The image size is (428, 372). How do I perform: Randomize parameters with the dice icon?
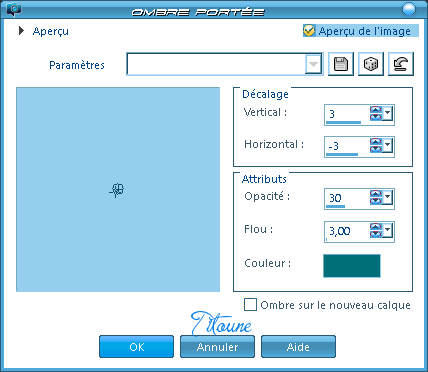[x=371, y=64]
